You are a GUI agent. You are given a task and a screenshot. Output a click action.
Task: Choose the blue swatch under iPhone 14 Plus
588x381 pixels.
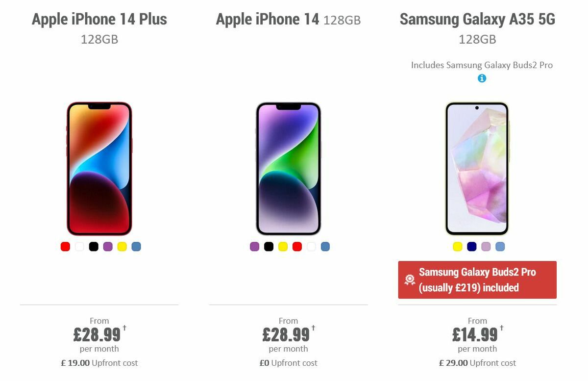(136, 247)
